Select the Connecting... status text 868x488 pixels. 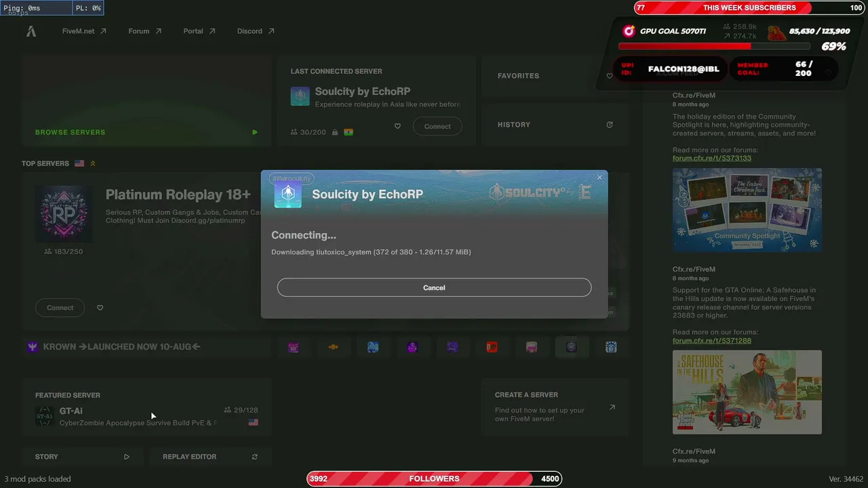(x=304, y=235)
